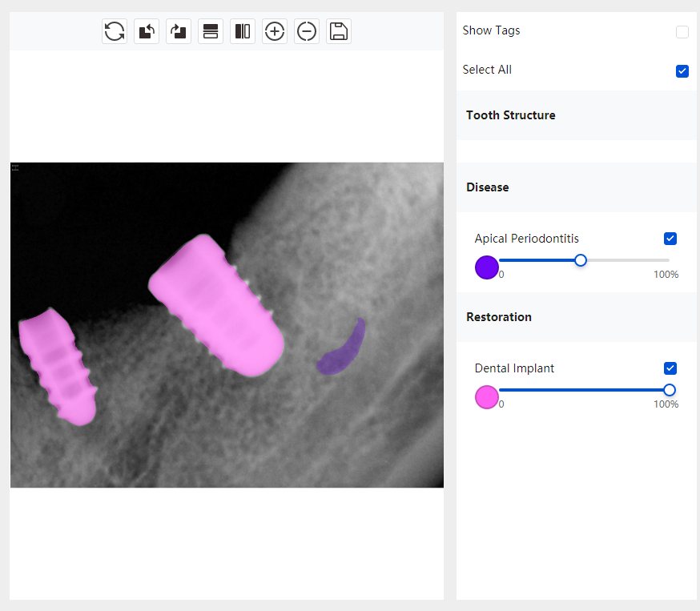Collapse the Tooth Structure section
Image resolution: width=700 pixels, height=611 pixels.
tap(511, 115)
